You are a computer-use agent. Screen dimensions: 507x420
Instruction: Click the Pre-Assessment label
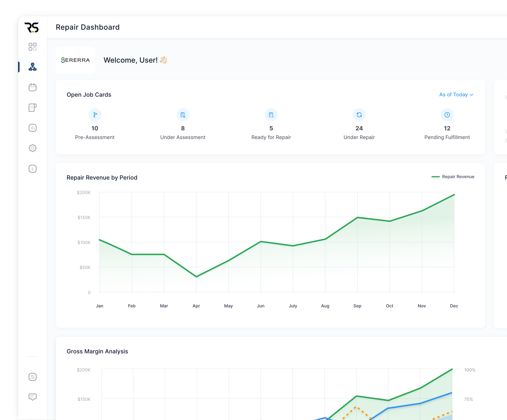(95, 137)
